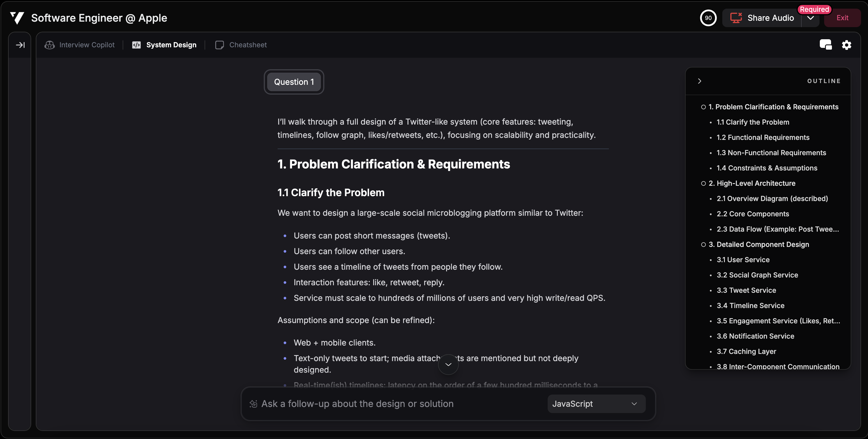
Task: Collapse the left sidebar arrow icon
Action: [20, 45]
